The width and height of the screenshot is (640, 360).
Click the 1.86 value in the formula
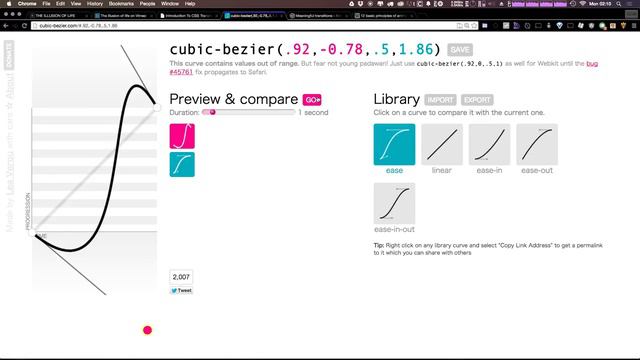pyautogui.click(x=416, y=49)
